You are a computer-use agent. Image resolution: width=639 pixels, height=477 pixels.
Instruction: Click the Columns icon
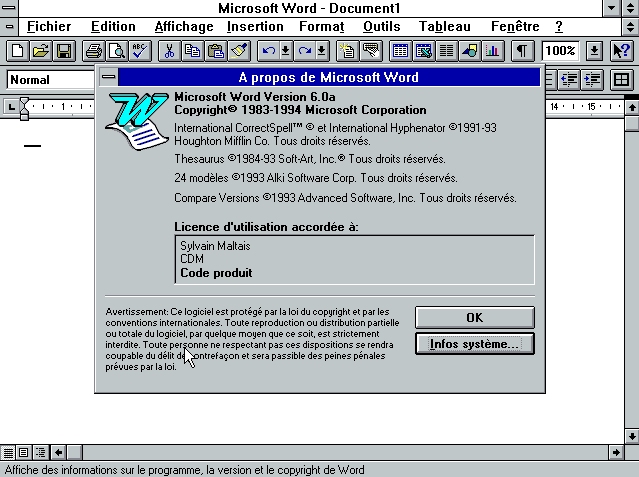pyautogui.click(x=447, y=51)
